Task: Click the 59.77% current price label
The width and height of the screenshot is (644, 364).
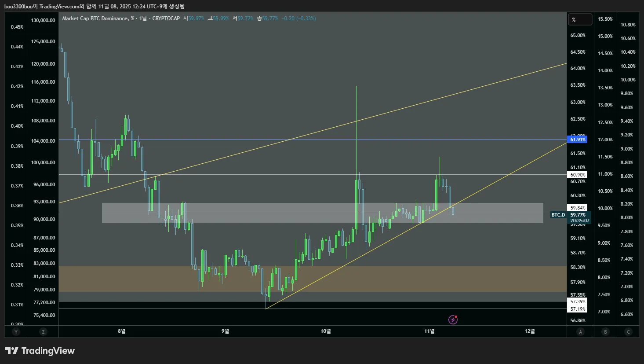Action: (x=578, y=215)
